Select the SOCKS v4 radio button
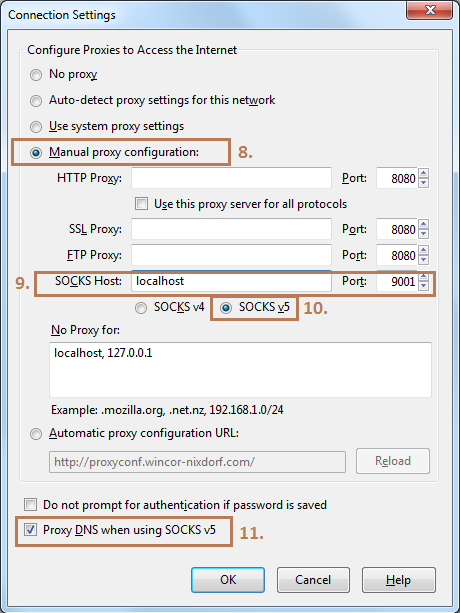460x613 pixels. 141,308
